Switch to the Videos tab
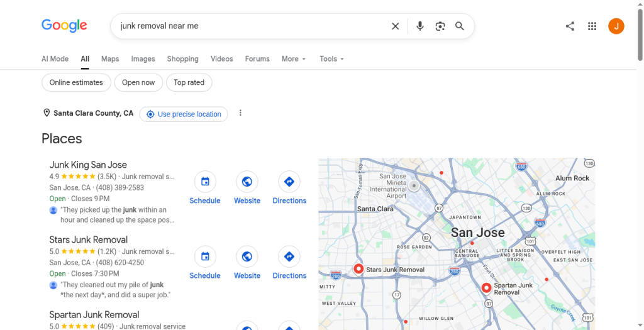Viewport: 644px width, 330px height. [x=222, y=58]
